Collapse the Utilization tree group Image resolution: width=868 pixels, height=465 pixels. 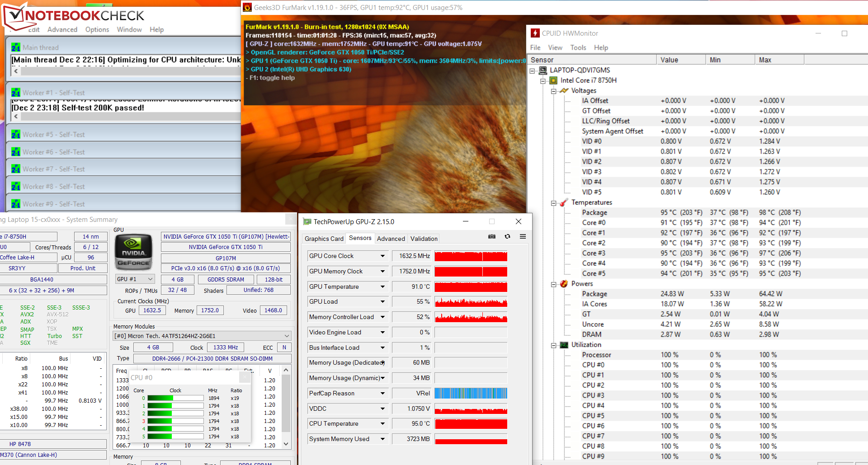[553, 346]
